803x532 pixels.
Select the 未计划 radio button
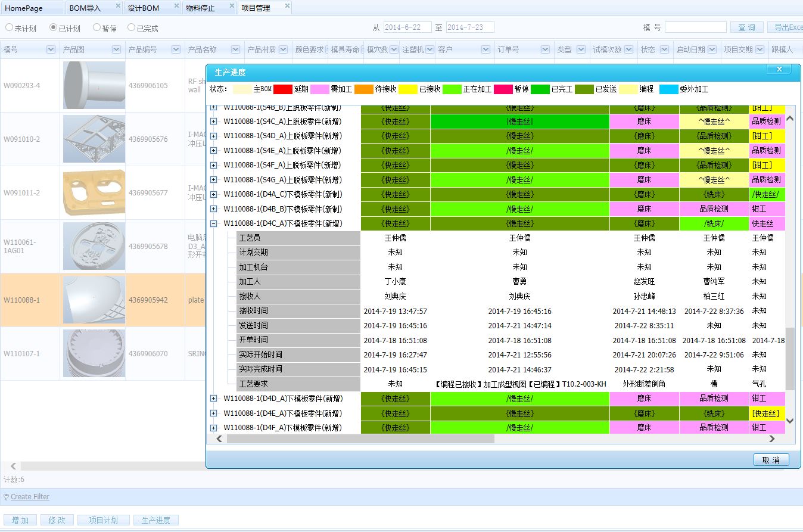(x=8, y=27)
